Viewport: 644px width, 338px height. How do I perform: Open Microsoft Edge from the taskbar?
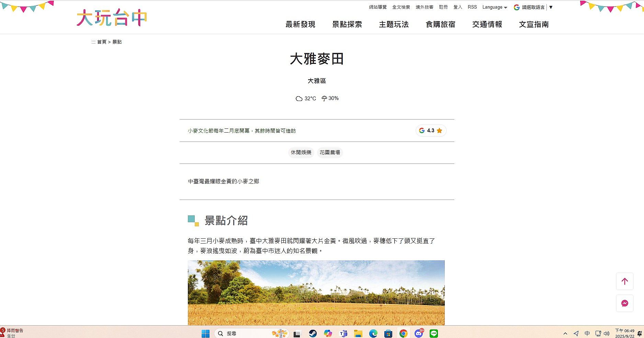pyautogui.click(x=373, y=334)
